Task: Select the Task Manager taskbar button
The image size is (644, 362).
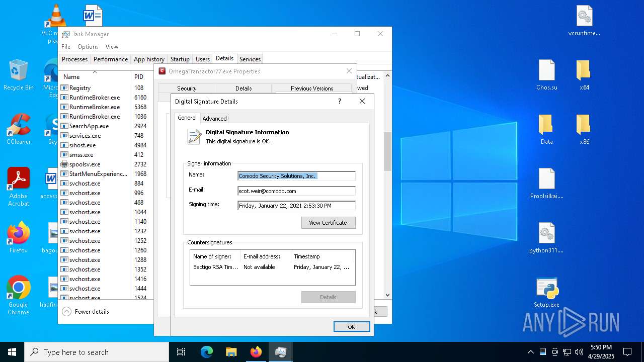Action: click(280, 352)
